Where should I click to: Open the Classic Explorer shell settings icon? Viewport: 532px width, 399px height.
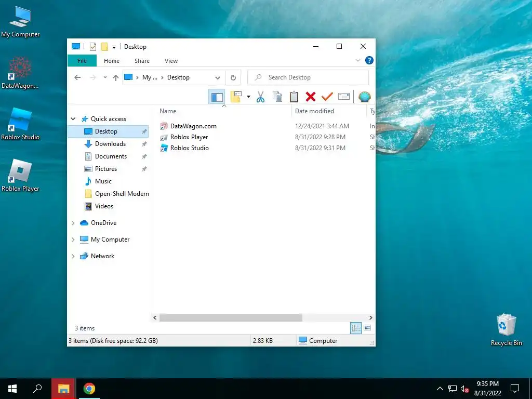[364, 97]
